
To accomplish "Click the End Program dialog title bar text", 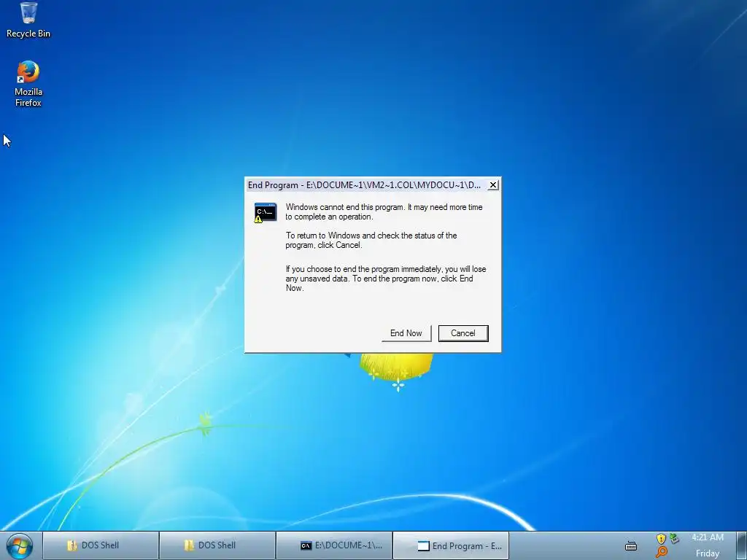I will (x=365, y=184).
